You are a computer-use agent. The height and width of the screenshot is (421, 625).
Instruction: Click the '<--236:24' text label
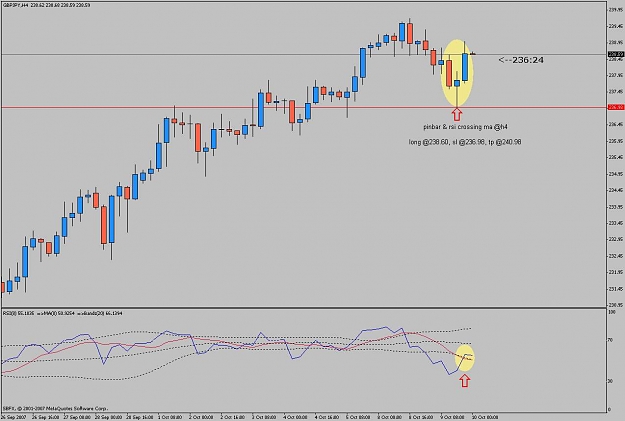521,60
